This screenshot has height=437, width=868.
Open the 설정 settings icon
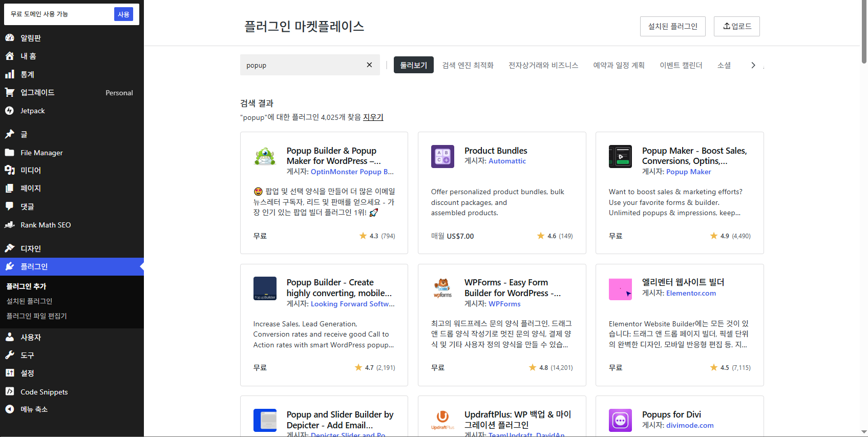coord(10,373)
